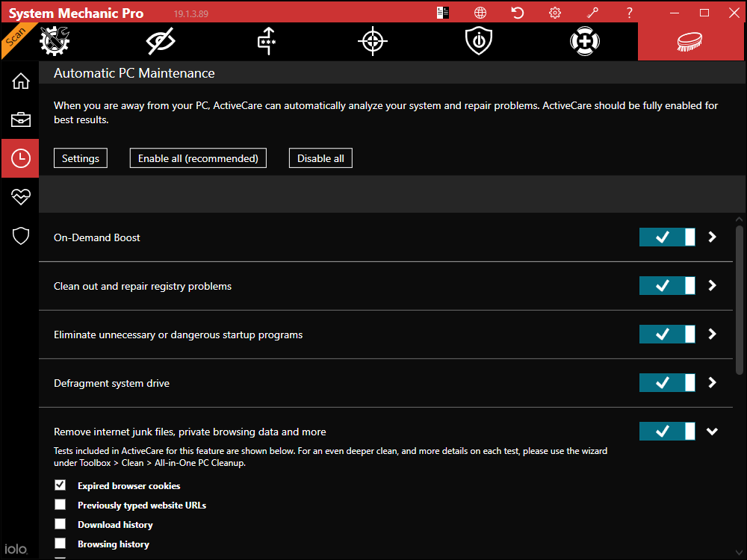Expand Defragment system drive chevron
747x560 pixels.
(712, 383)
